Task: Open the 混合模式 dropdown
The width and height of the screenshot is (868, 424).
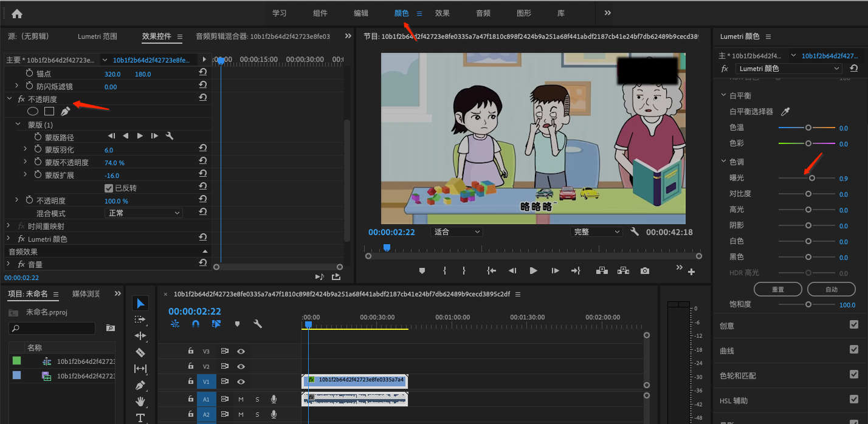Action: (x=143, y=213)
